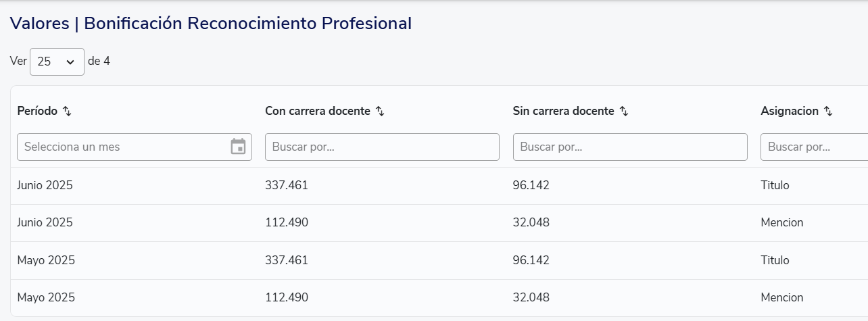868x321 pixels.
Task: Click the Mencion cell for Mayo 2025
Action: [x=781, y=297]
